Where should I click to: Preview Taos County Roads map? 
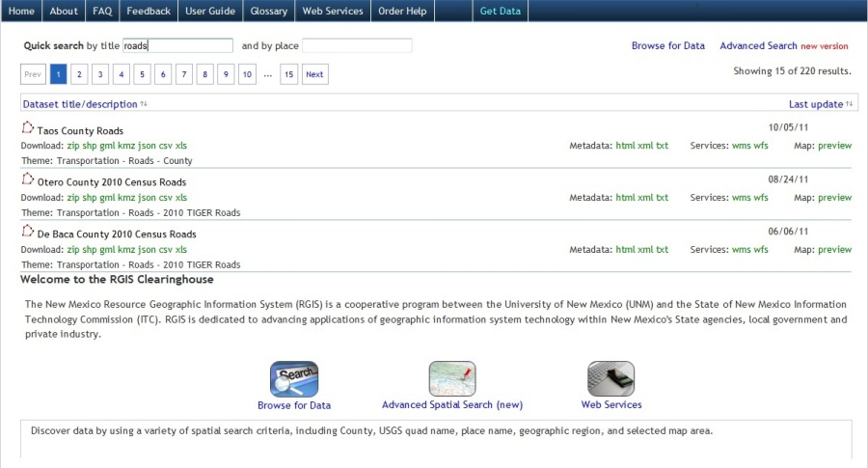[x=835, y=146]
